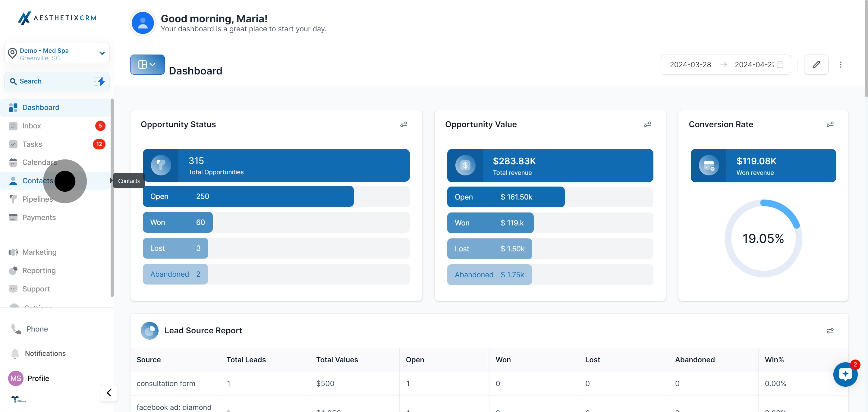Click the start date 2024-03-28 field
868x412 pixels.
690,65
